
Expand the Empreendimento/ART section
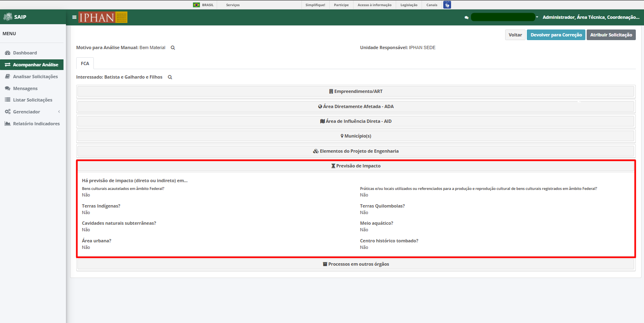[356, 91]
